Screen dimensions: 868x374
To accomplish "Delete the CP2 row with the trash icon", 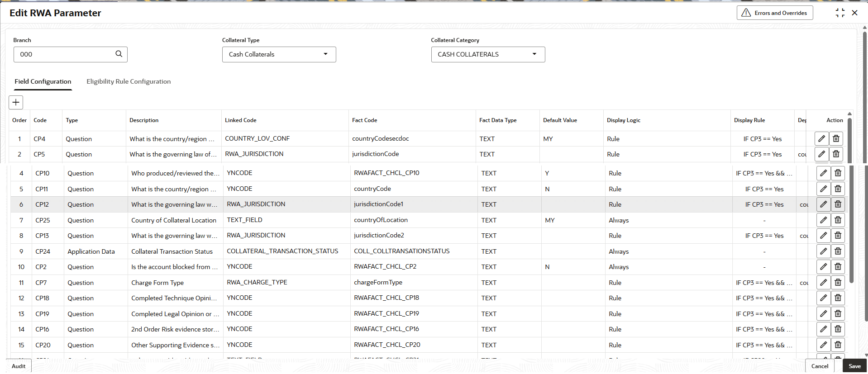I will click(838, 267).
